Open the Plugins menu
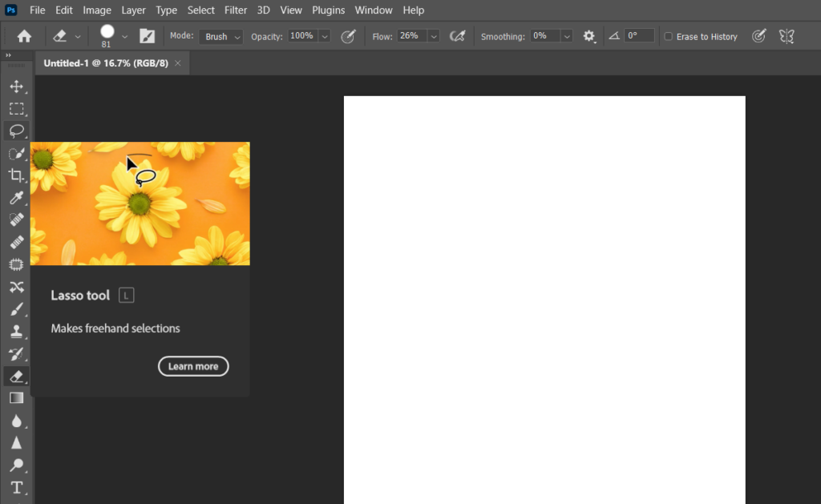The width and height of the screenshot is (821, 504). [x=328, y=10]
